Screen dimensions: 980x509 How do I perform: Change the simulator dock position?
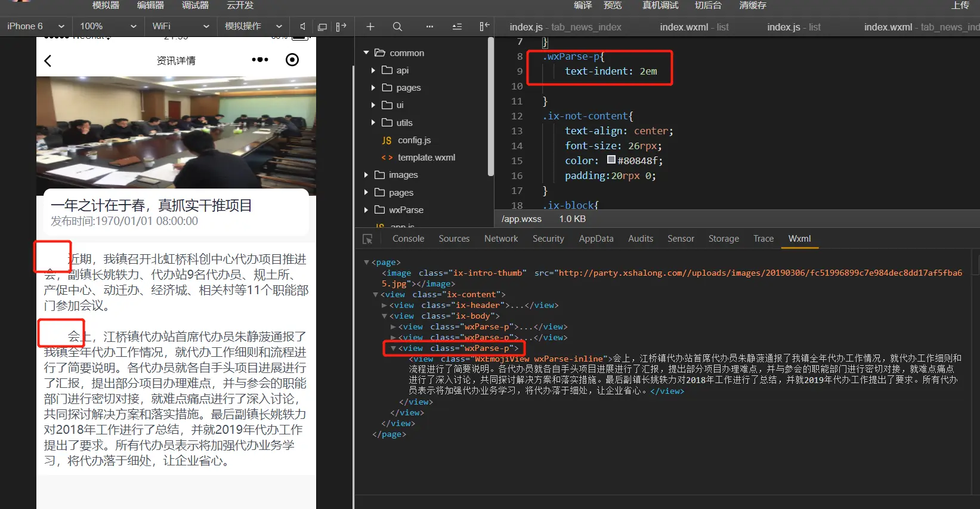pyautogui.click(x=341, y=26)
